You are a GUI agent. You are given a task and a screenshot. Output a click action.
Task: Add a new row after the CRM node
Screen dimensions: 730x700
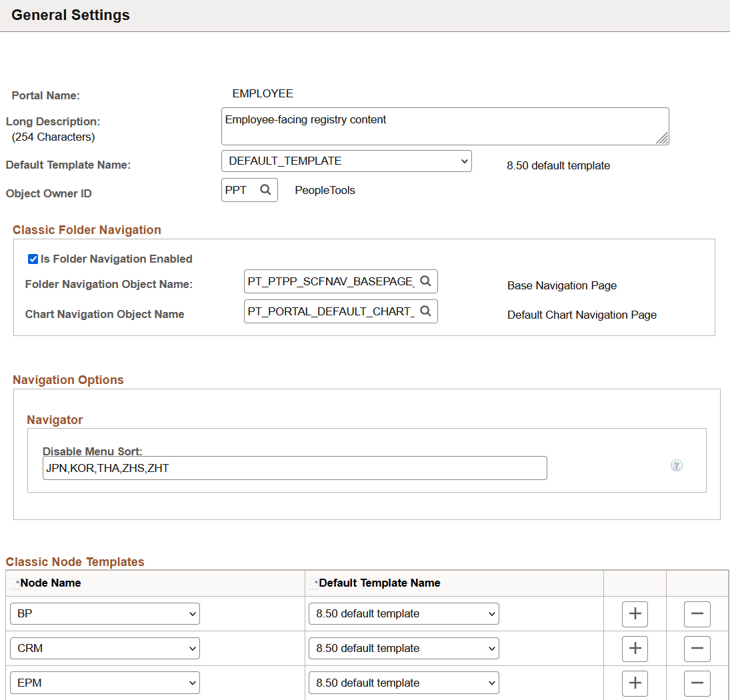(635, 648)
